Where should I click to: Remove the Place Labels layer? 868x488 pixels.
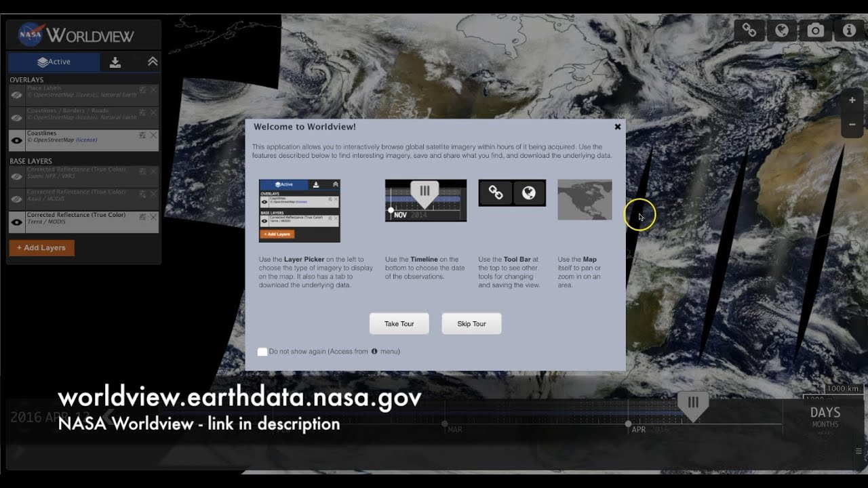coord(153,89)
